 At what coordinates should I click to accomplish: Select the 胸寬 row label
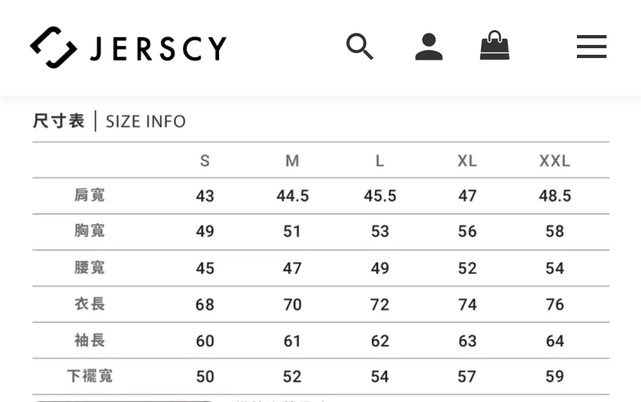point(89,231)
